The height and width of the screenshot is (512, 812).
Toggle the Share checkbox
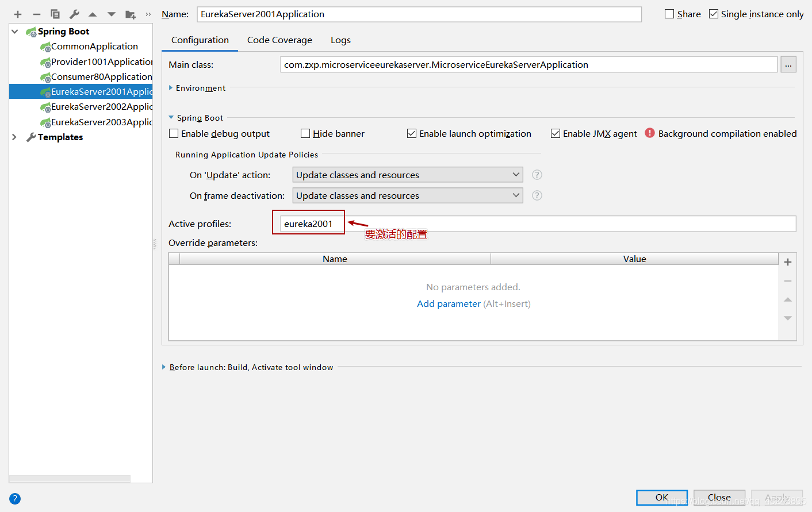pos(669,14)
